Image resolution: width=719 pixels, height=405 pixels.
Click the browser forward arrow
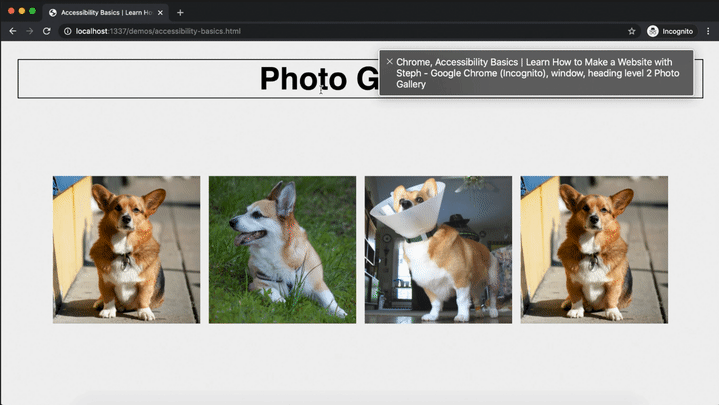(x=29, y=31)
